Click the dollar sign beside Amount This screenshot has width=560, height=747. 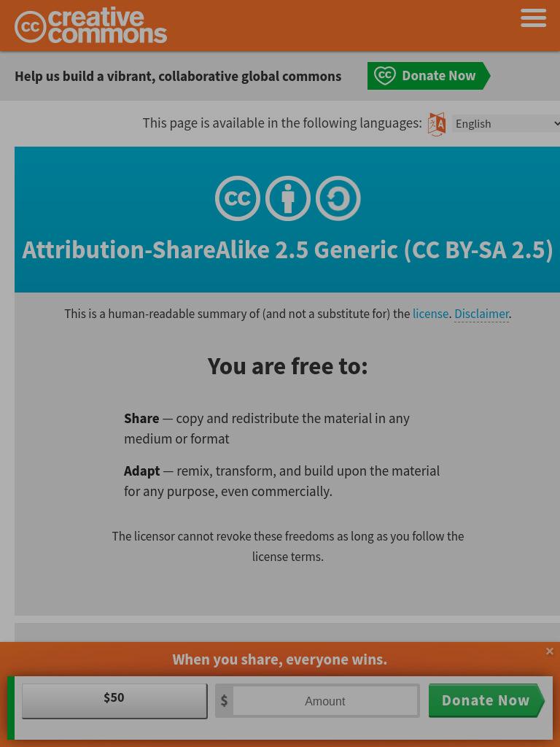[225, 701]
